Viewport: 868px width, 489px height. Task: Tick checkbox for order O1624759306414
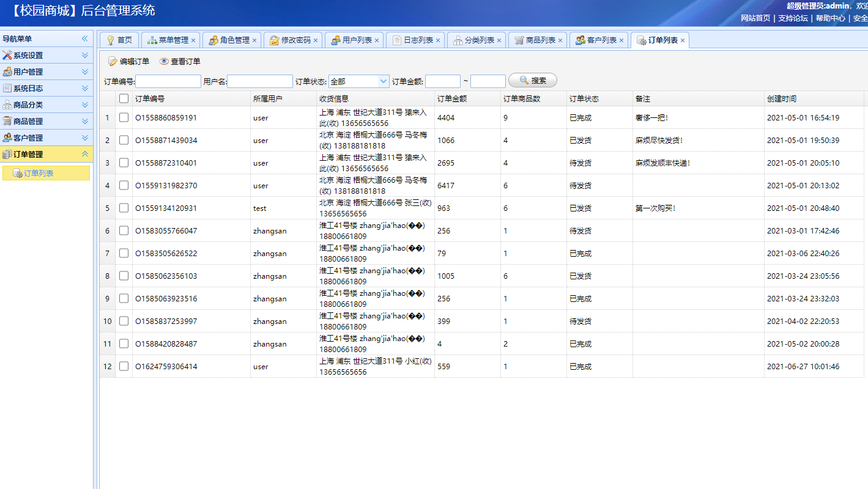[x=124, y=366]
